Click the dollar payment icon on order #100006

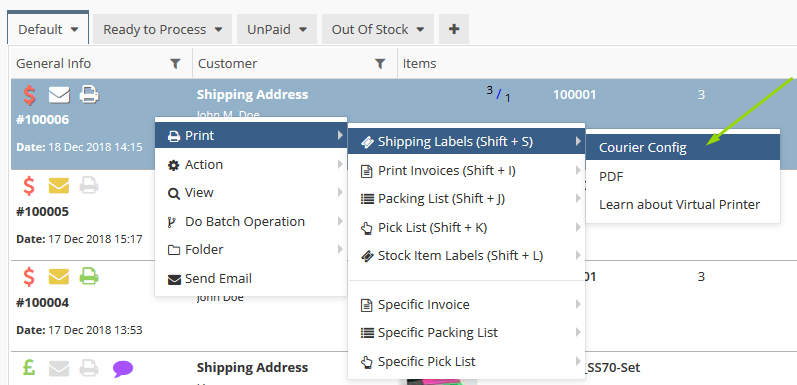click(29, 95)
